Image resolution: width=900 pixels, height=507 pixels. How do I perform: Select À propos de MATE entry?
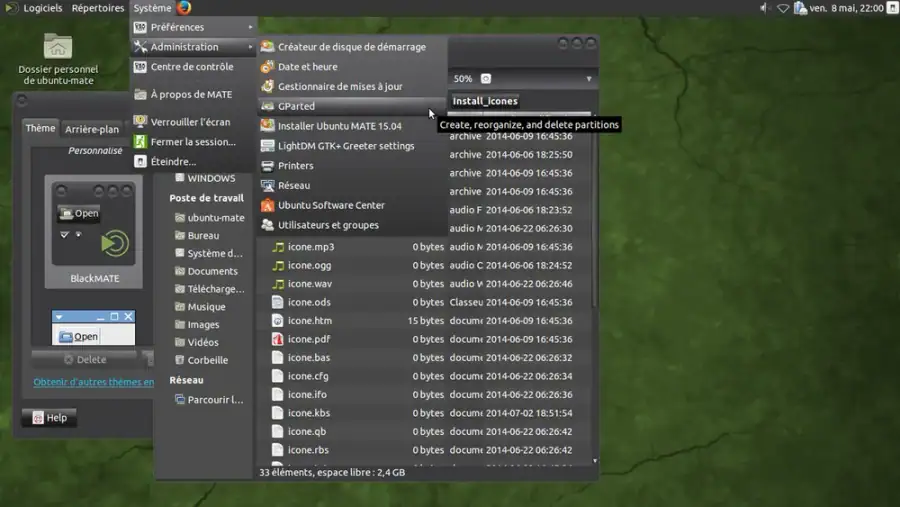(193, 94)
